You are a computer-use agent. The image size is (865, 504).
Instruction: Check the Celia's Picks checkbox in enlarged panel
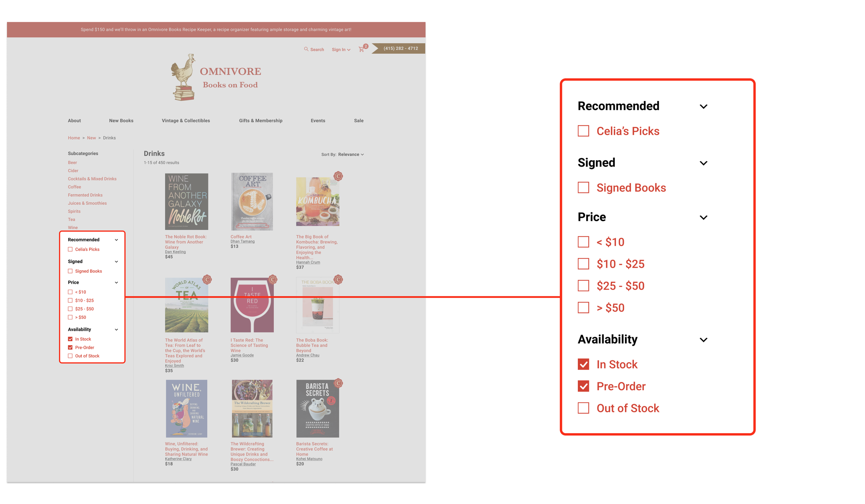pyautogui.click(x=583, y=131)
